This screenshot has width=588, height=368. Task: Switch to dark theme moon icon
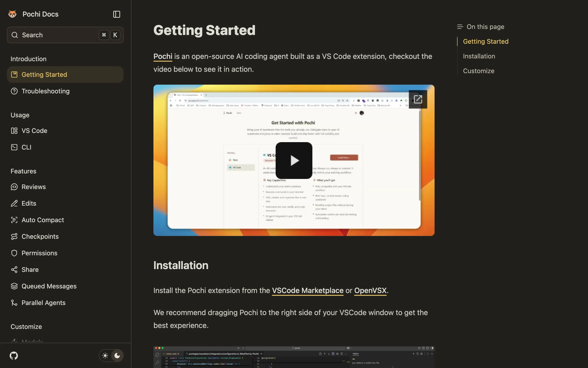coord(117,356)
